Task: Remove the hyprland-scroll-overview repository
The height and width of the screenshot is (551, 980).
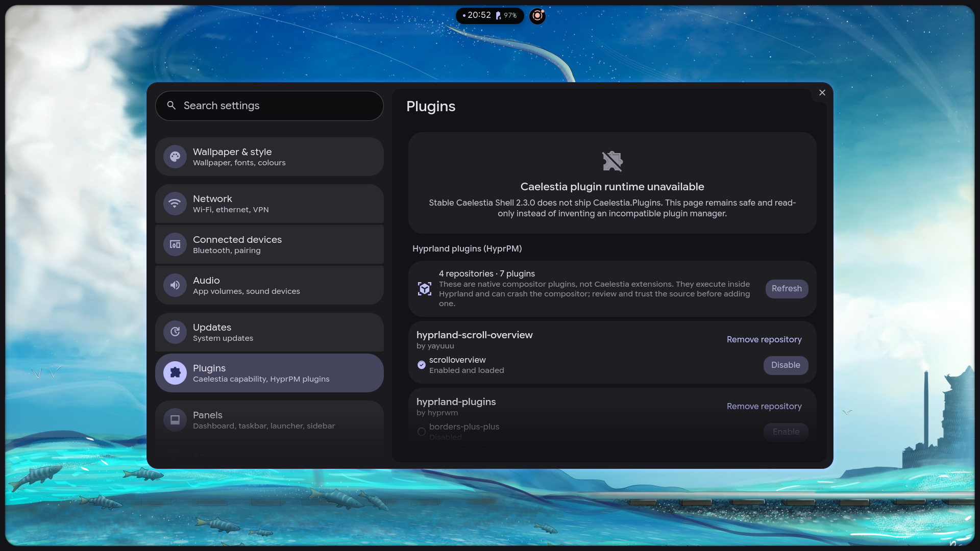Action: [764, 340]
